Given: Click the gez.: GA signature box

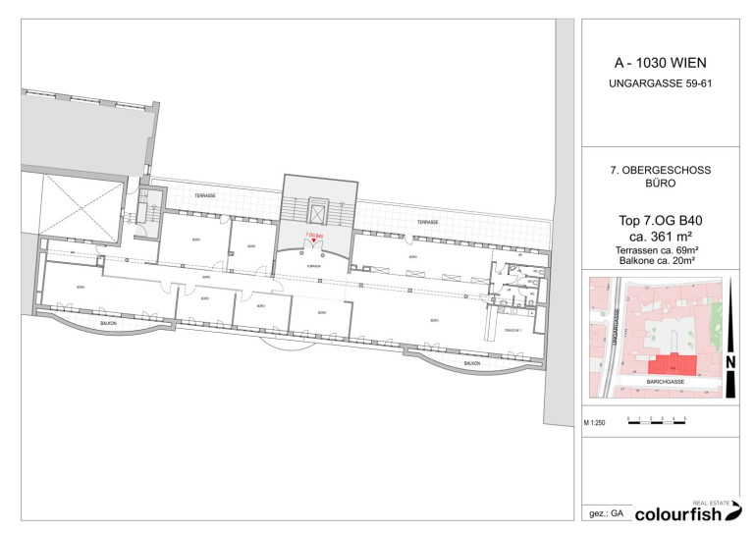Looking at the screenshot, I should [605, 513].
